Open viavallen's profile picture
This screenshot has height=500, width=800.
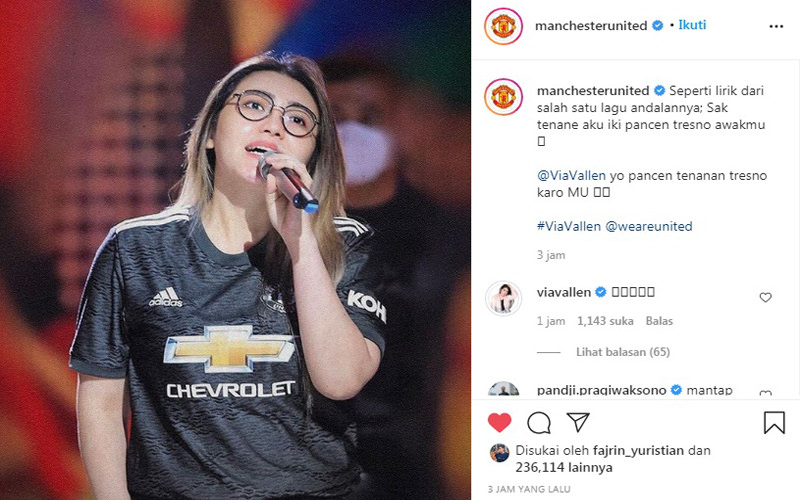[503, 298]
